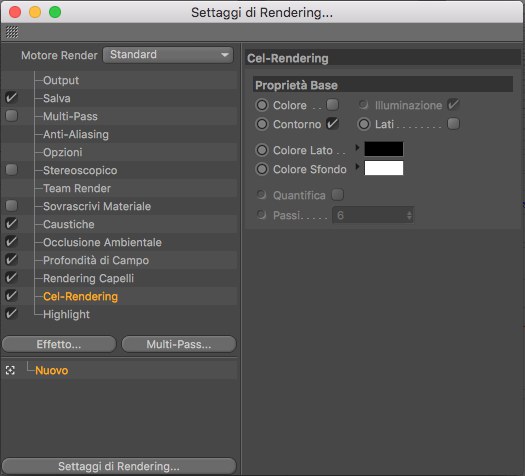Click the animation dot beside Lati

364,124
